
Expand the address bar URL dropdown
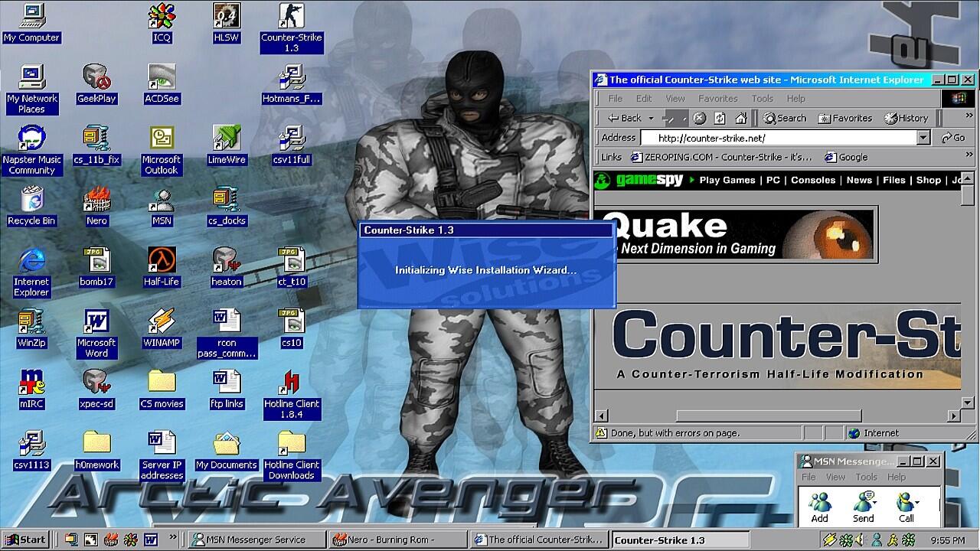click(923, 138)
